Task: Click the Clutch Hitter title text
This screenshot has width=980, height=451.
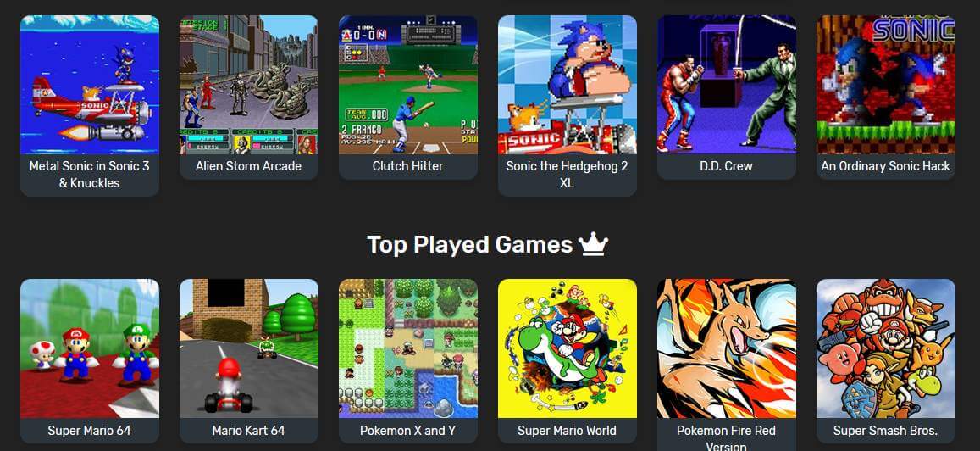Action: [408, 166]
